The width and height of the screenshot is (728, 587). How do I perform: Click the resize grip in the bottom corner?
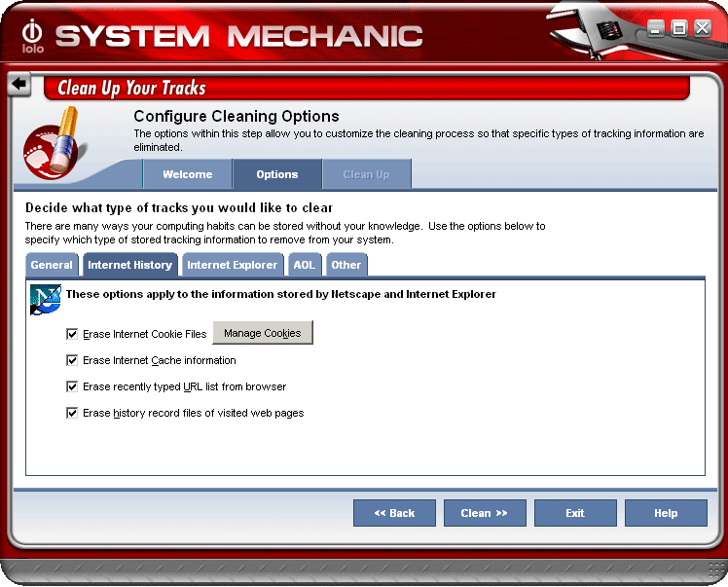pos(717,571)
